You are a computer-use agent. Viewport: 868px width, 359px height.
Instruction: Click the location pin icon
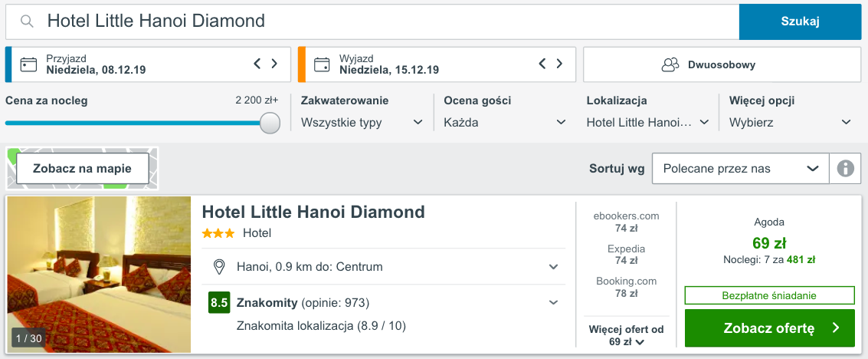pyautogui.click(x=219, y=267)
